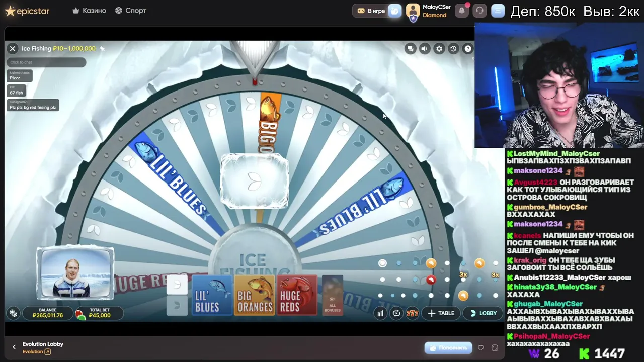Select the Huge Reds bet spot

[x=296, y=295]
